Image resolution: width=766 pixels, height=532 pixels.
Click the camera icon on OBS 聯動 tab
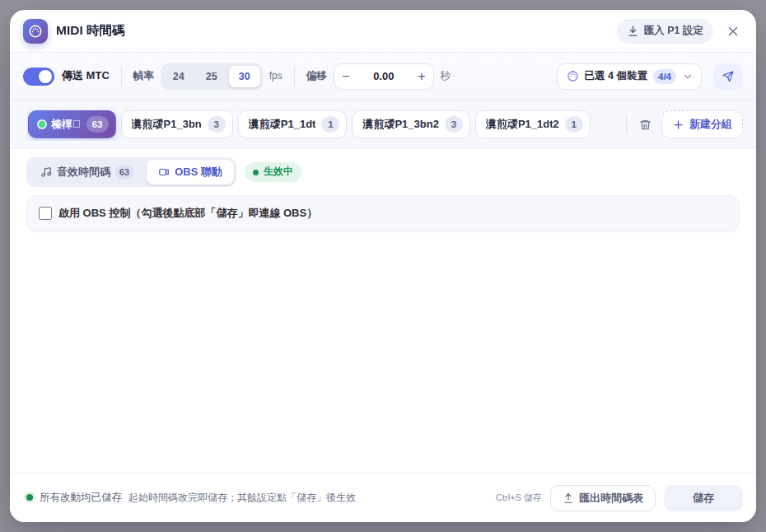[164, 172]
